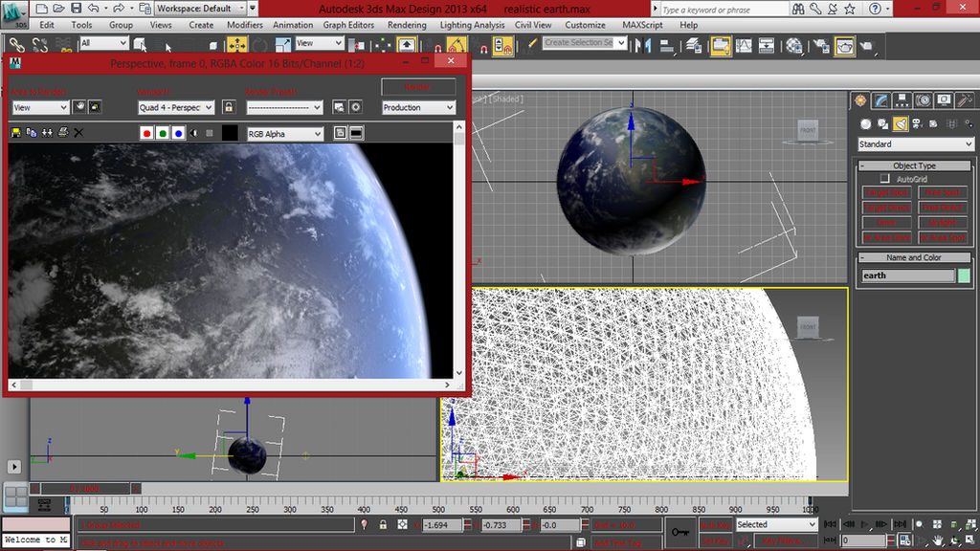This screenshot has width=980, height=551.
Task: Open the 3ds Max application menu logo
Action: coord(13,13)
